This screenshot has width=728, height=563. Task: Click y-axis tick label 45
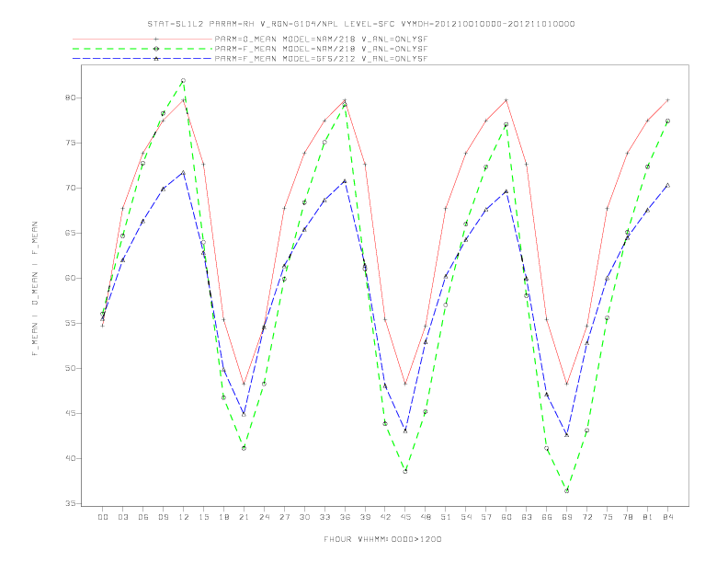[x=70, y=413]
